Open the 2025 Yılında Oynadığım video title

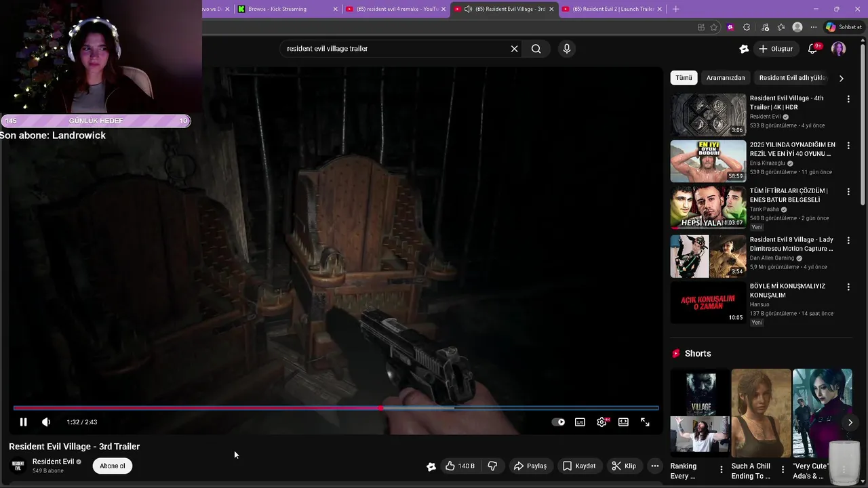[792, 149]
